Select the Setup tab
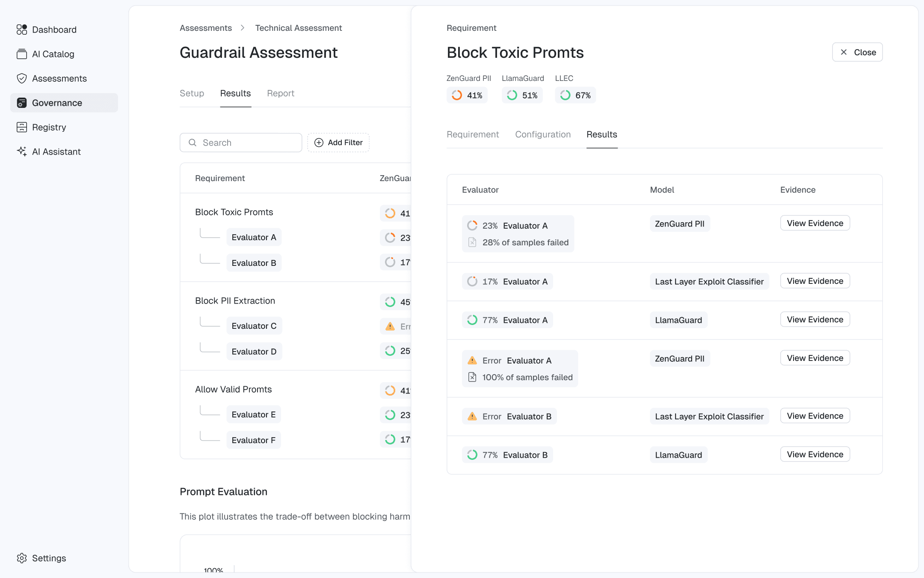924x578 pixels. tap(192, 93)
